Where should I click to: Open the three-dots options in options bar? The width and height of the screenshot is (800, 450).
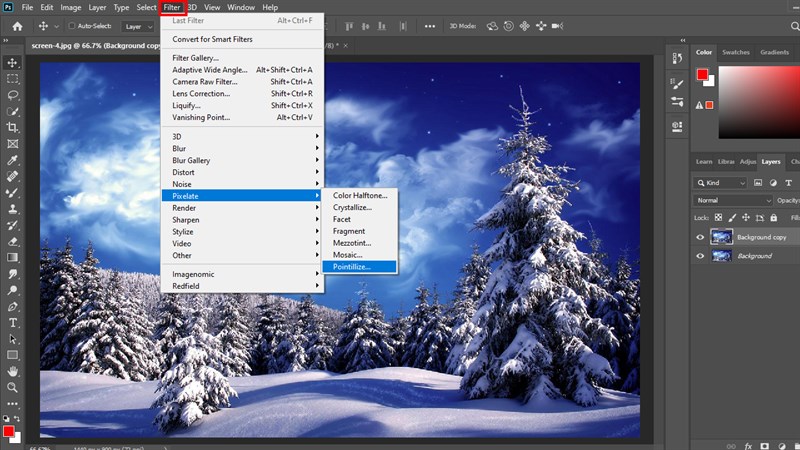[430, 26]
